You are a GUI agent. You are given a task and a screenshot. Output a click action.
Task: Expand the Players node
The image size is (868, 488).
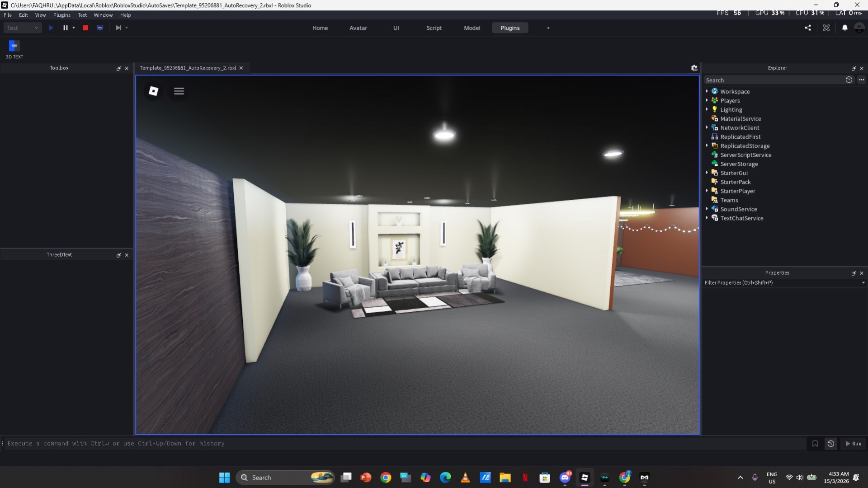707,100
